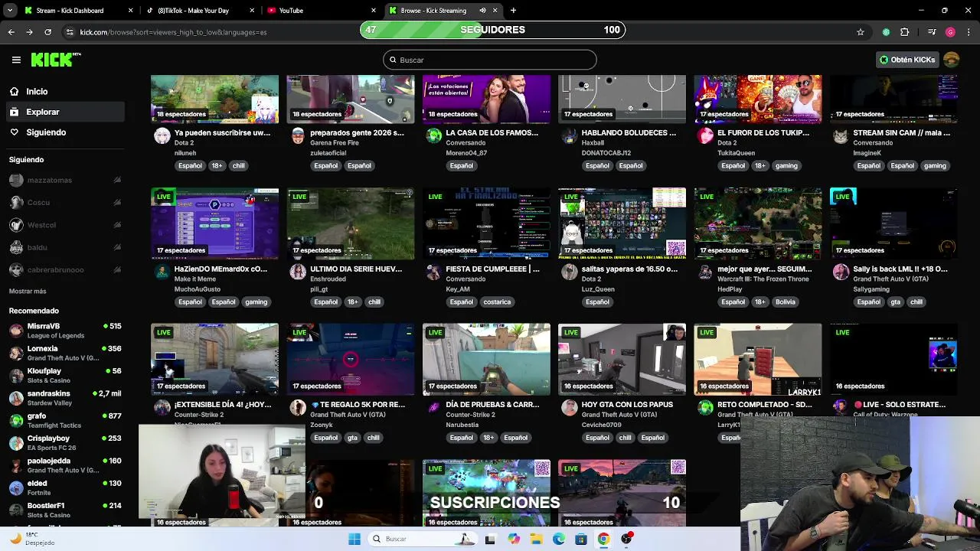
Task: Click the pili_gt channel avatar
Action: click(298, 272)
